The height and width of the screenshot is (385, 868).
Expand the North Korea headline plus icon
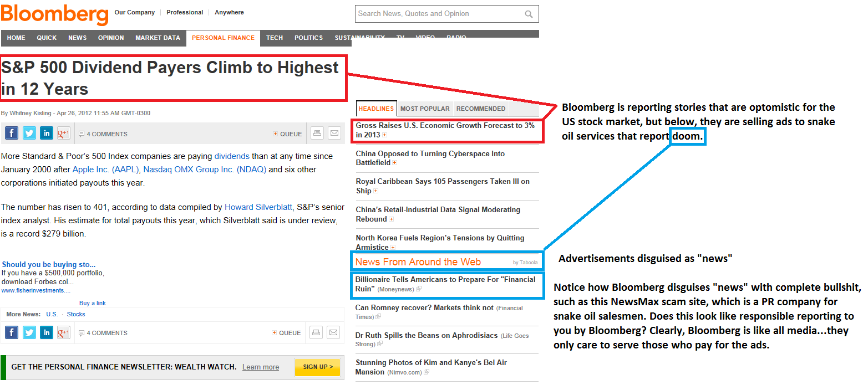coord(393,248)
